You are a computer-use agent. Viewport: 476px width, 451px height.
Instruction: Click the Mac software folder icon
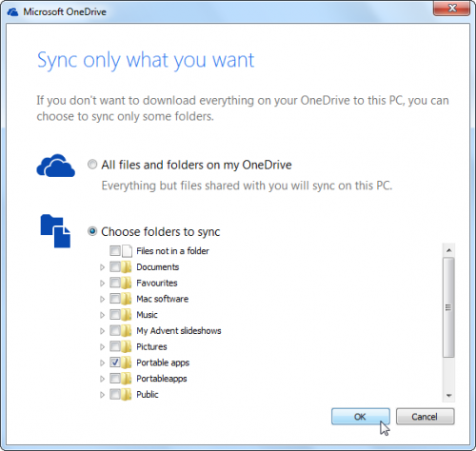point(127,299)
